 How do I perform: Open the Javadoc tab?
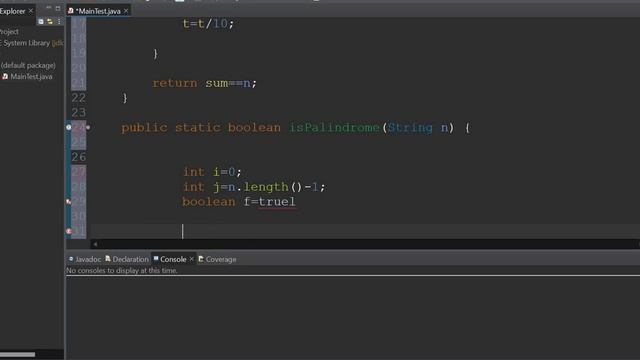point(88,259)
